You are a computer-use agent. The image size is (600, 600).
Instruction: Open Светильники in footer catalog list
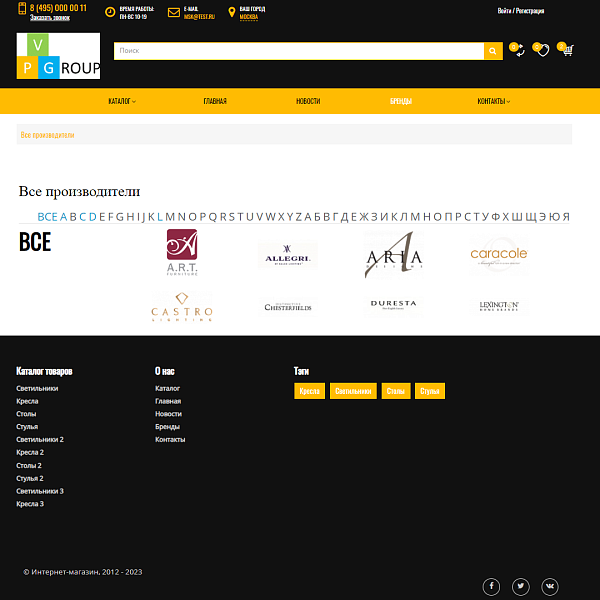click(x=37, y=388)
